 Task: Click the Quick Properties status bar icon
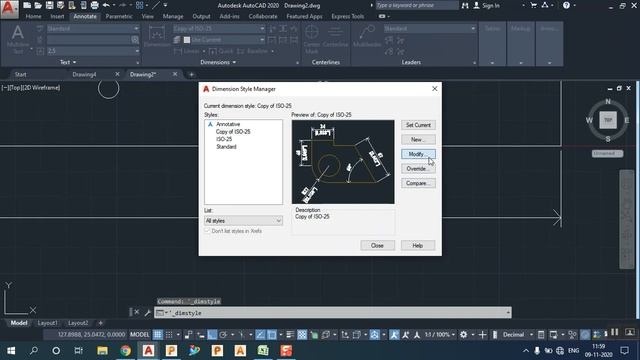click(x=541, y=335)
